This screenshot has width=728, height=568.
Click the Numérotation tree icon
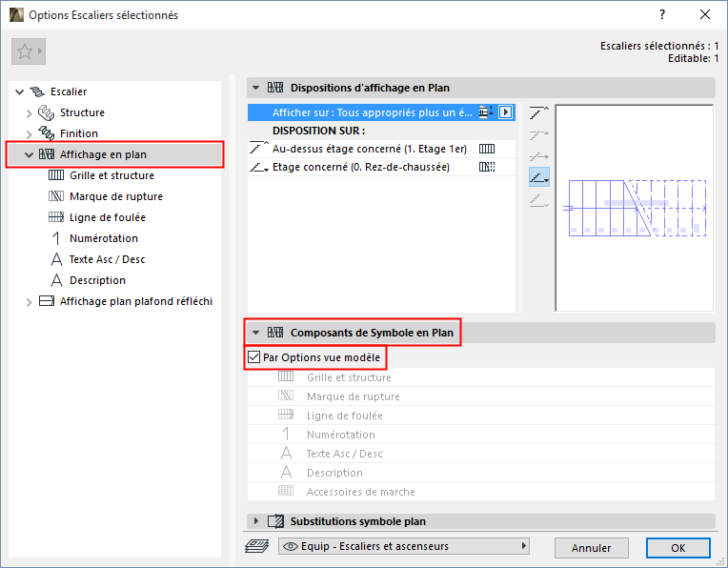click(x=56, y=238)
